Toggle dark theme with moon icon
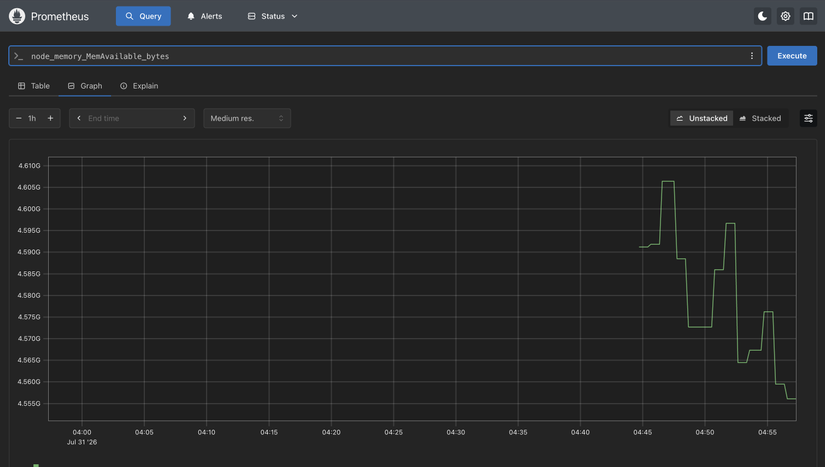 pyautogui.click(x=762, y=16)
